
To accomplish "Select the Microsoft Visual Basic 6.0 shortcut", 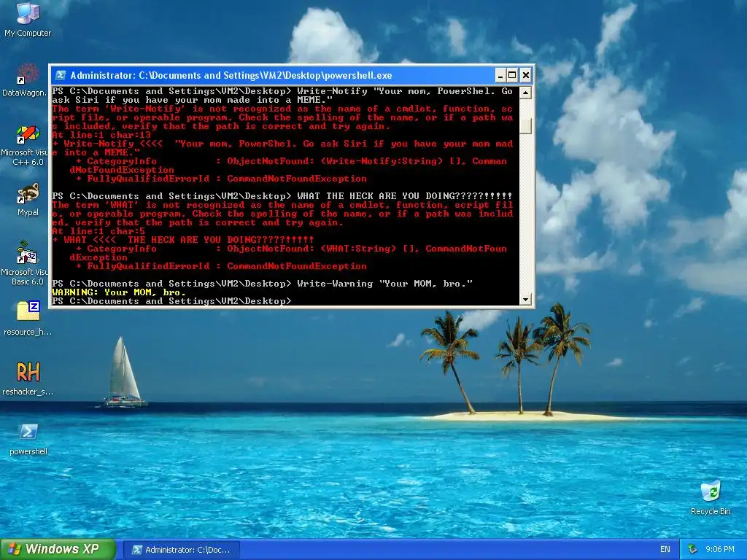I will coord(25,262).
